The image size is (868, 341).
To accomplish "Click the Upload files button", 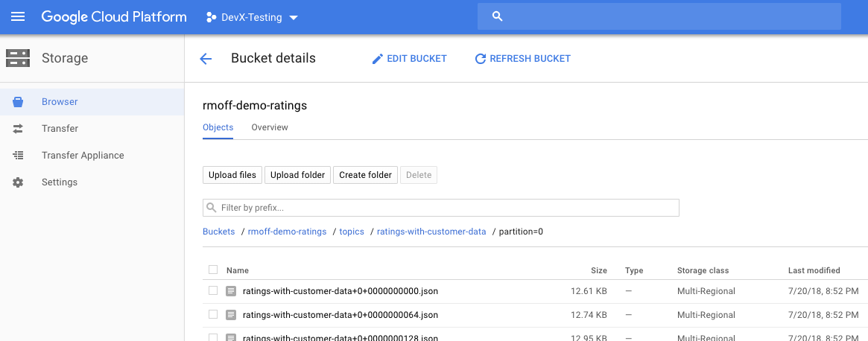I will tap(232, 175).
